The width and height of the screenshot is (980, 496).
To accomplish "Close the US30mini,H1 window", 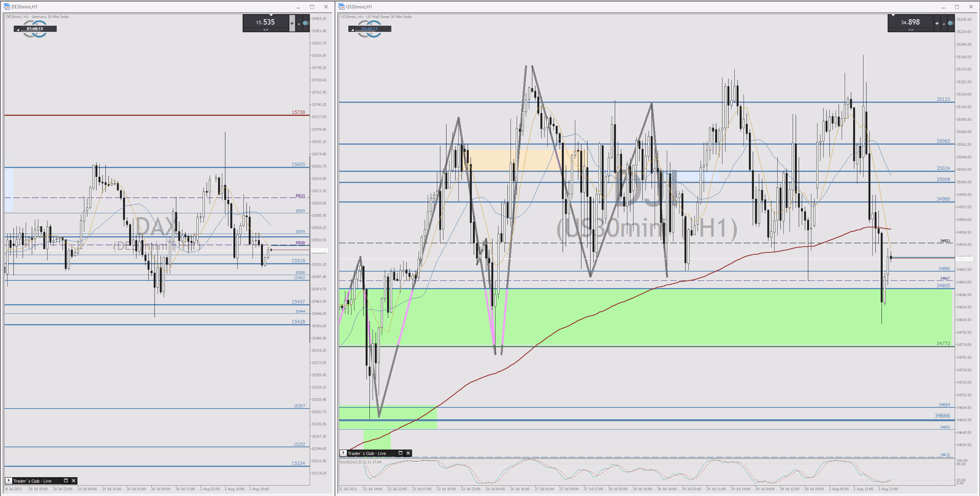I will click(x=971, y=7).
